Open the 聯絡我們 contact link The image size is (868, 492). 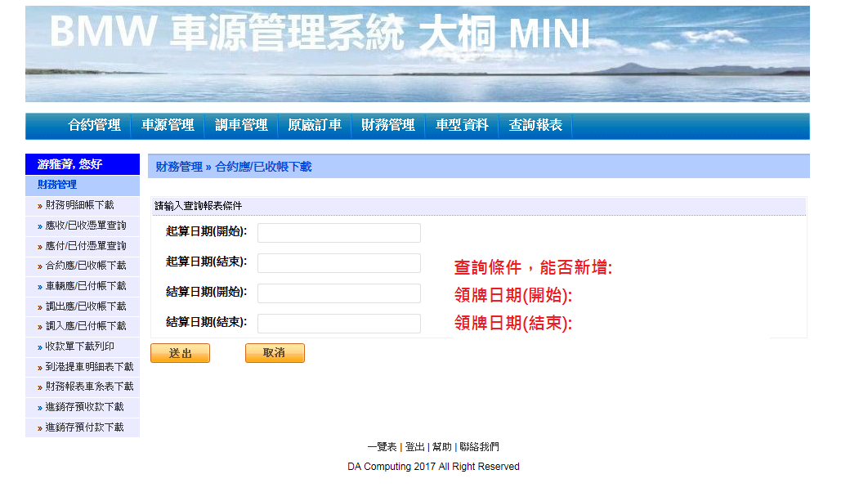click(x=480, y=447)
